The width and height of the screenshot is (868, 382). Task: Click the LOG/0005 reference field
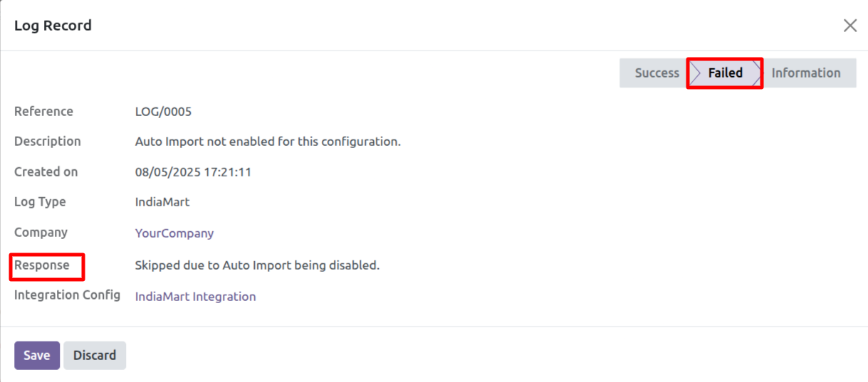point(163,112)
